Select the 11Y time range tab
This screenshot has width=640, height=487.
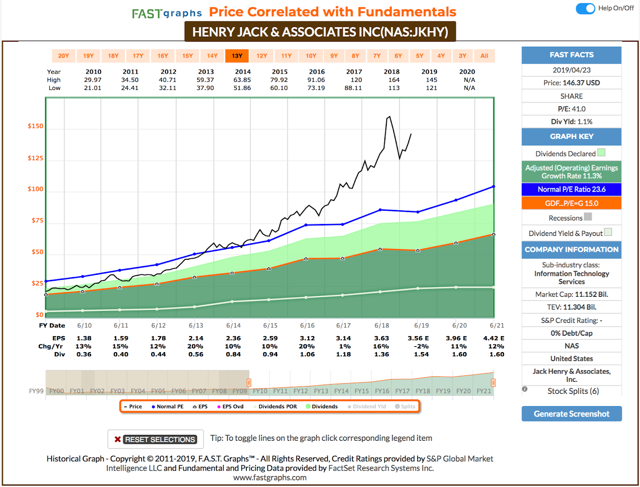tap(287, 56)
